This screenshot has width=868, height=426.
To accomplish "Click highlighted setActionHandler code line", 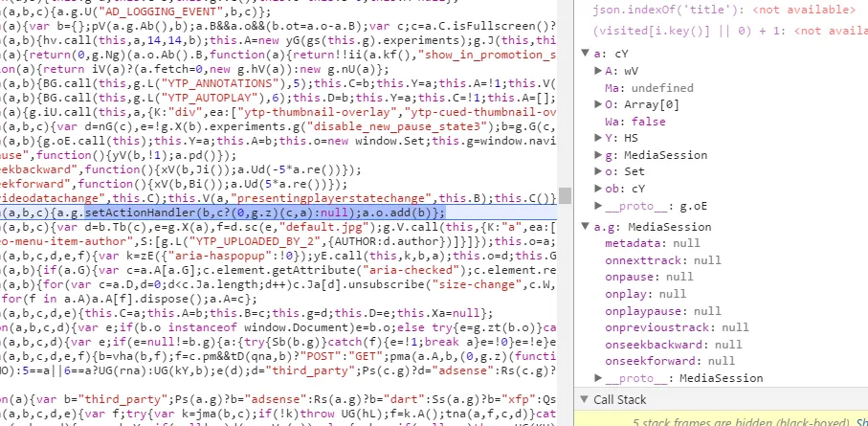I will [x=278, y=213].
